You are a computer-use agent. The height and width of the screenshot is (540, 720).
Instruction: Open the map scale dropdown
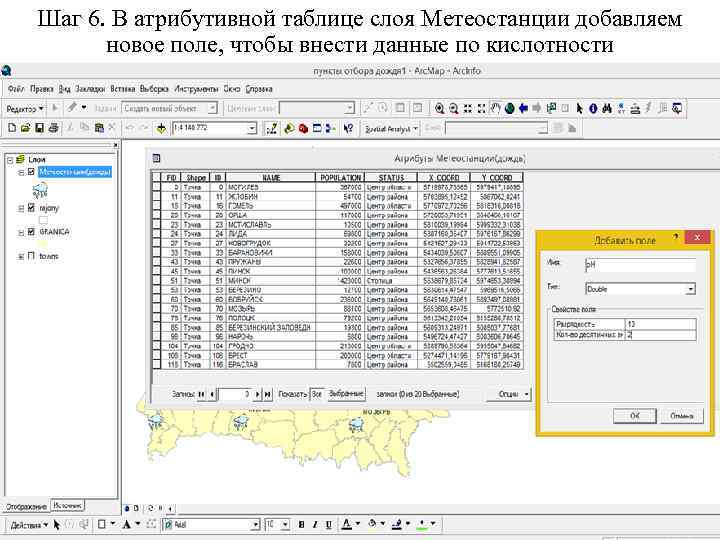[252, 128]
